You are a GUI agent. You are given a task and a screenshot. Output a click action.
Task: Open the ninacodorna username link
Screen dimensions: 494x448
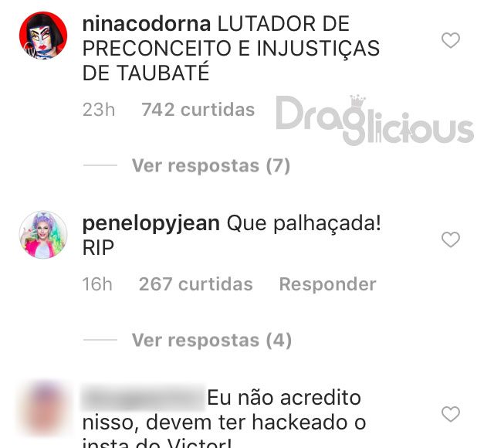tap(147, 24)
